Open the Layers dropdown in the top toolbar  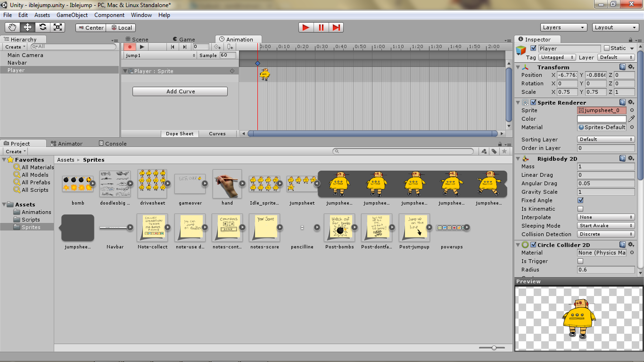pyautogui.click(x=563, y=27)
